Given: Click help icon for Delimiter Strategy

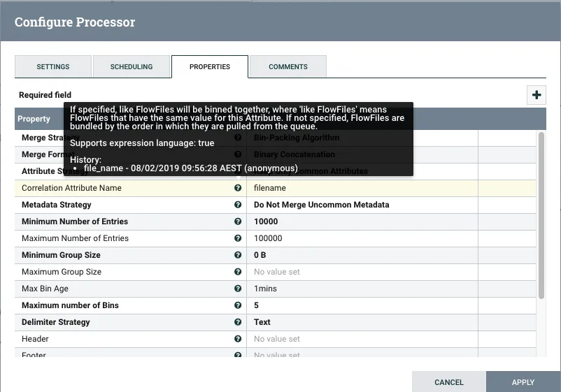Looking at the screenshot, I should click(x=238, y=322).
